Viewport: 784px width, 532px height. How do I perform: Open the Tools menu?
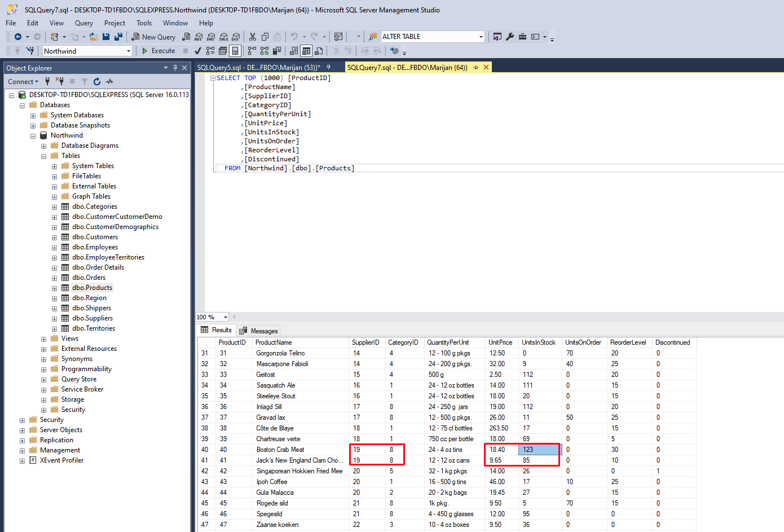[x=144, y=23]
